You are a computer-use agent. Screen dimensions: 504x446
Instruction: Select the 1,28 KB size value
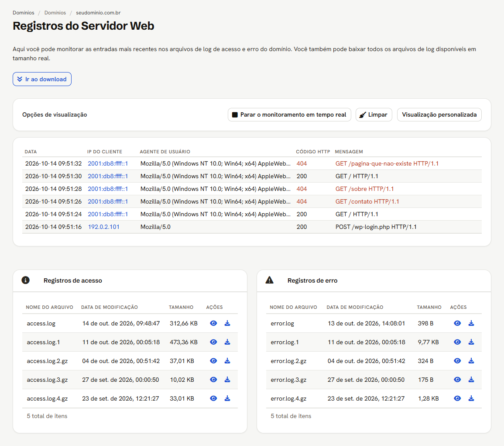point(428,398)
